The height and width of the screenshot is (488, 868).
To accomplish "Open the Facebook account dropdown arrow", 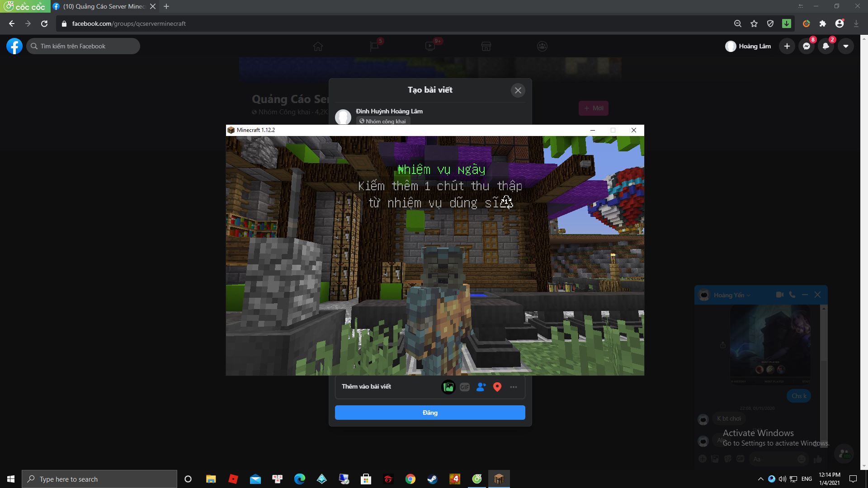I will 845,46.
